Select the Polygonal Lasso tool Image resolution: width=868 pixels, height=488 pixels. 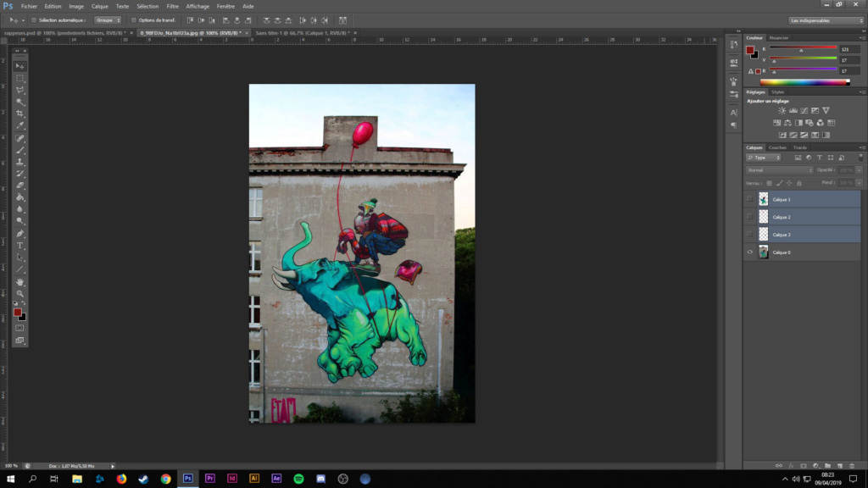tap(20, 90)
